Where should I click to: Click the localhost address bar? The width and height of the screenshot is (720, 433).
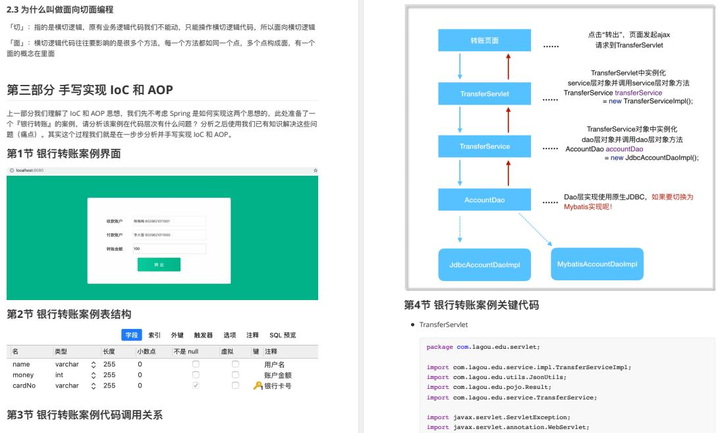[x=162, y=170]
